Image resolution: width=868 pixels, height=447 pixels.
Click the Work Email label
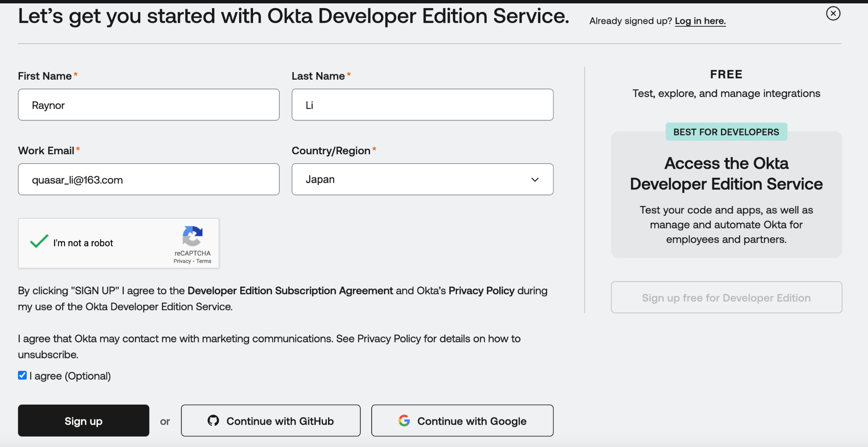coord(46,151)
